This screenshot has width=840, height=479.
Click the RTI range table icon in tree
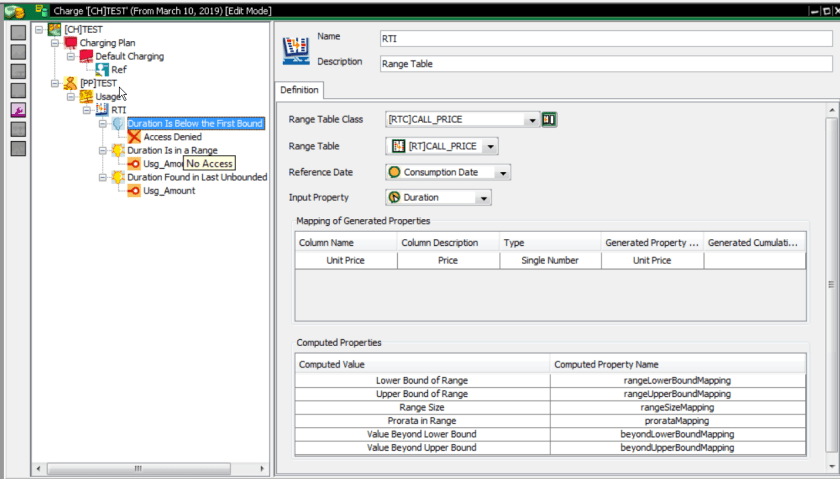[102, 110]
